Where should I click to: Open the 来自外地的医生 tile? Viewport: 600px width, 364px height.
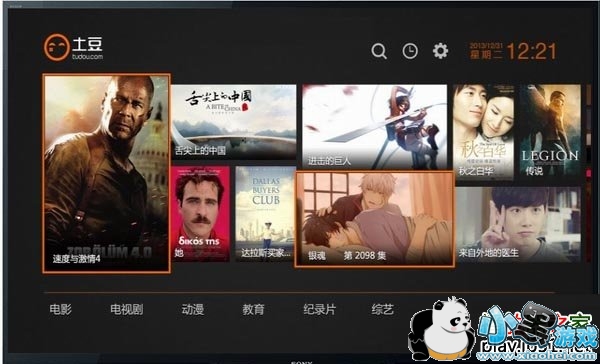coord(518,225)
